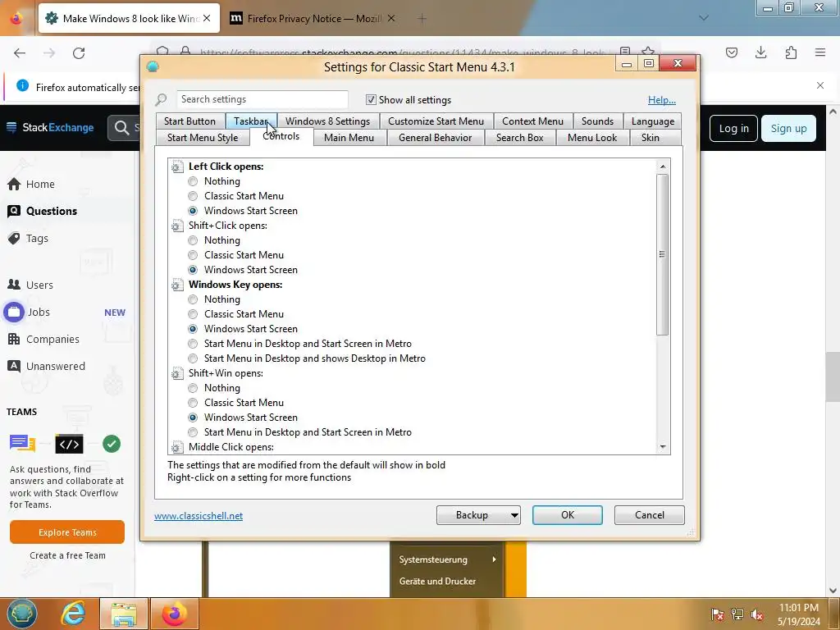
Task: Select Classic Start Menu under Shift+Win opens
Action: (x=193, y=403)
